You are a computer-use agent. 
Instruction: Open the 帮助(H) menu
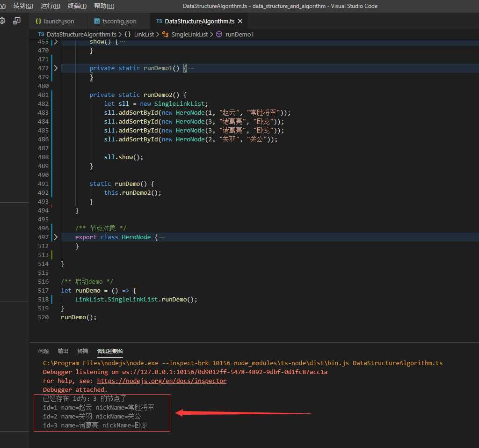coord(104,6)
